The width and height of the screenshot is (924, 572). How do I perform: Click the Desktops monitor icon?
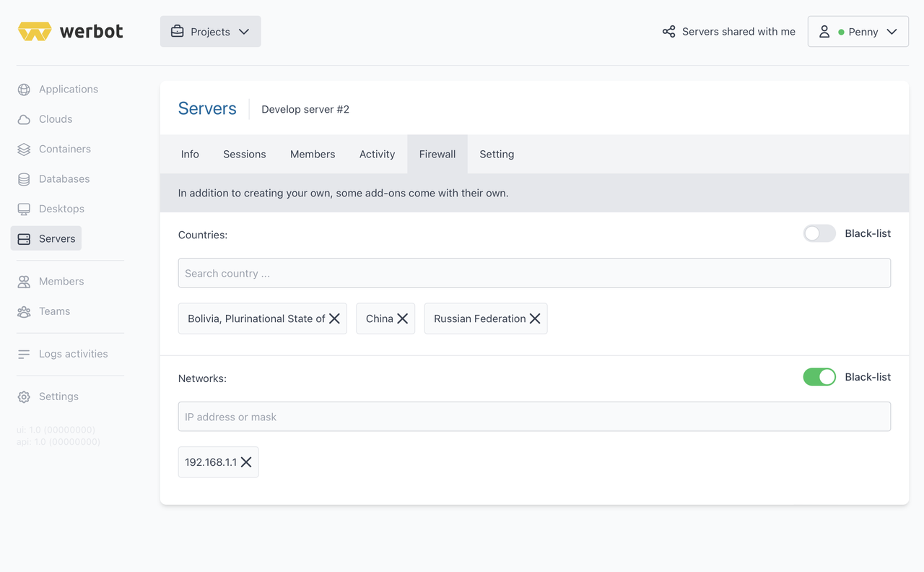pyautogui.click(x=24, y=209)
